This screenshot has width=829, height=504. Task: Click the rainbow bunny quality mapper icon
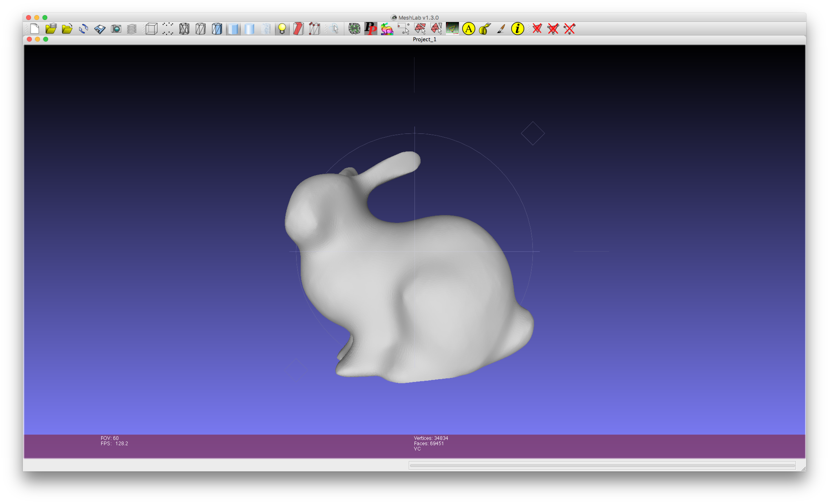click(387, 29)
